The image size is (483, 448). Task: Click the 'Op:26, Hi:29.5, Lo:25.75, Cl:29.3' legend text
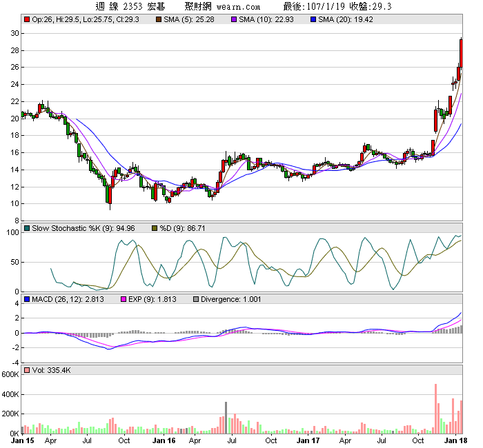click(x=86, y=20)
